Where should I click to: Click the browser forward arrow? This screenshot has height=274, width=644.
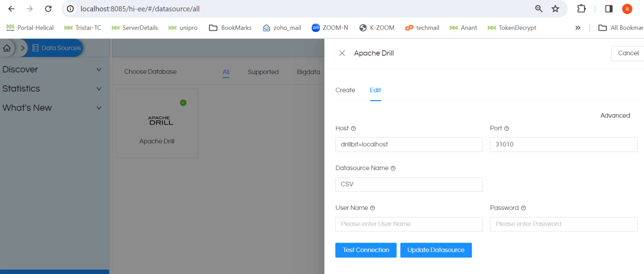point(29,9)
